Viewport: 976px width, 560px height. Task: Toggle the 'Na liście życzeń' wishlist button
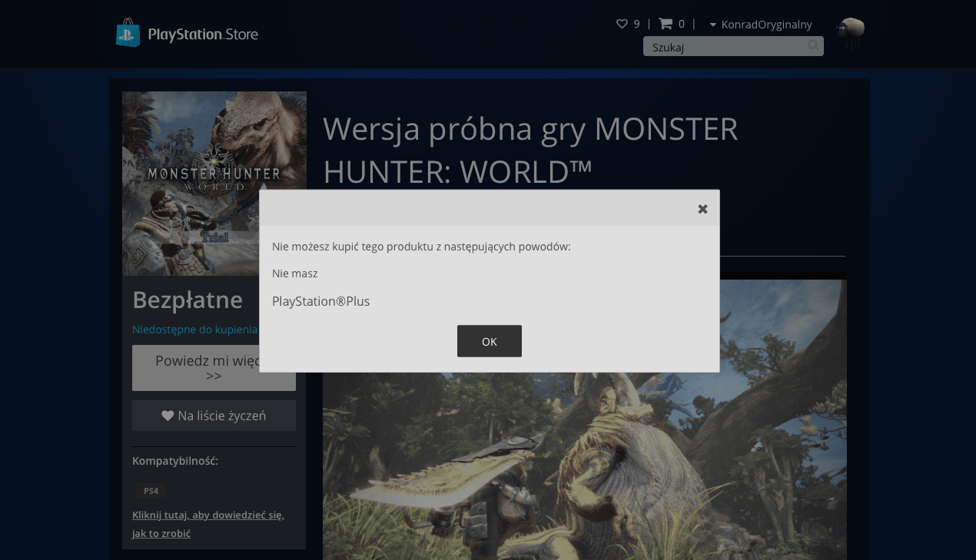coord(214,416)
